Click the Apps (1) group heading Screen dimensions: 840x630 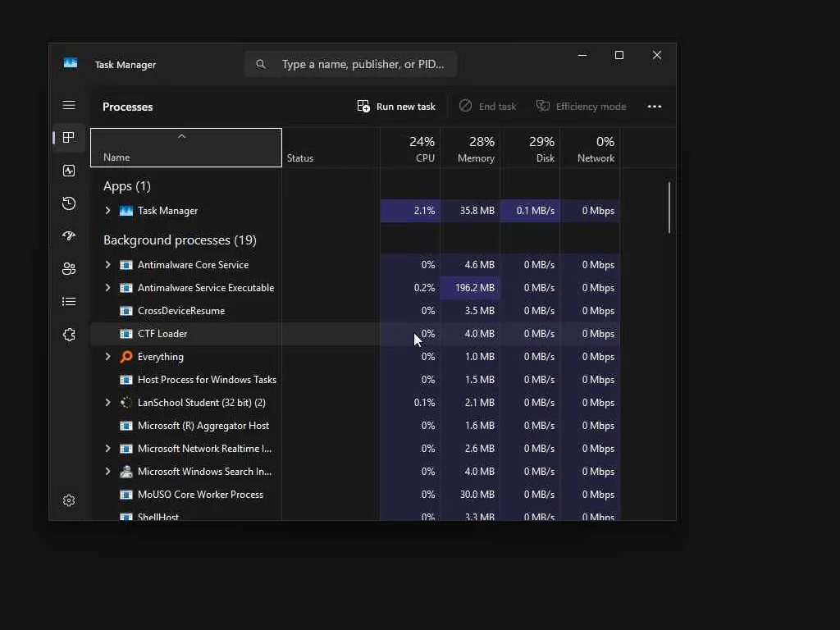[127, 186]
